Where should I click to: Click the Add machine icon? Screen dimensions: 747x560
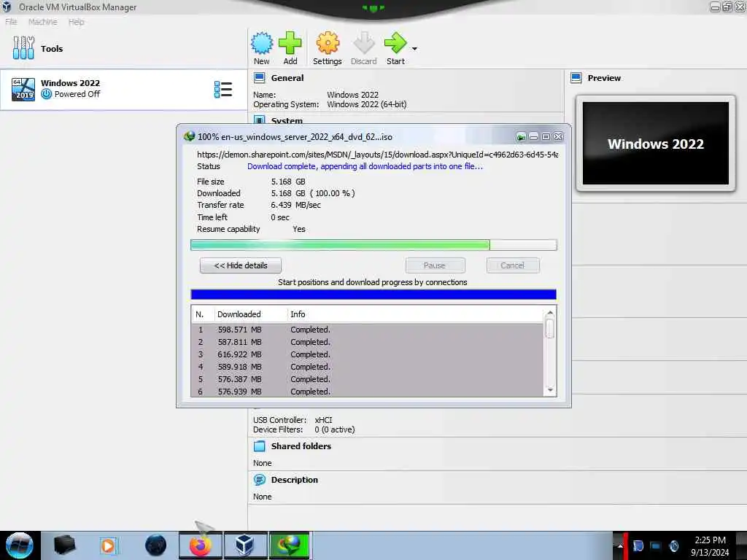click(x=290, y=43)
